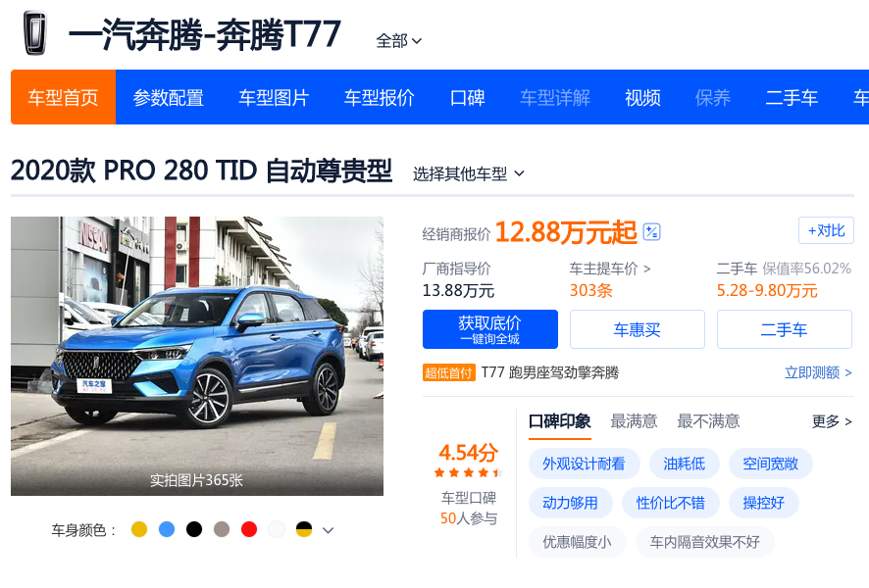Open the 4.54分 rating score
869x588 pixels.
[469, 453]
